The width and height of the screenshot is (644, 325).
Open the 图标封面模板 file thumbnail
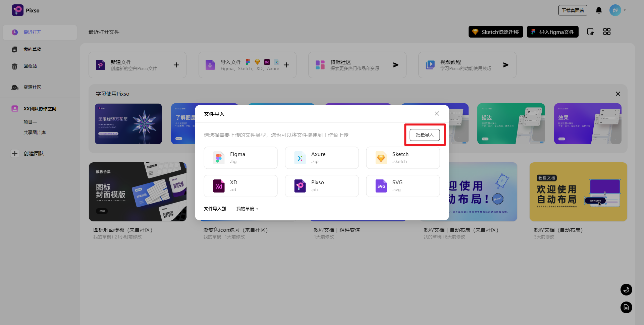[138, 192]
